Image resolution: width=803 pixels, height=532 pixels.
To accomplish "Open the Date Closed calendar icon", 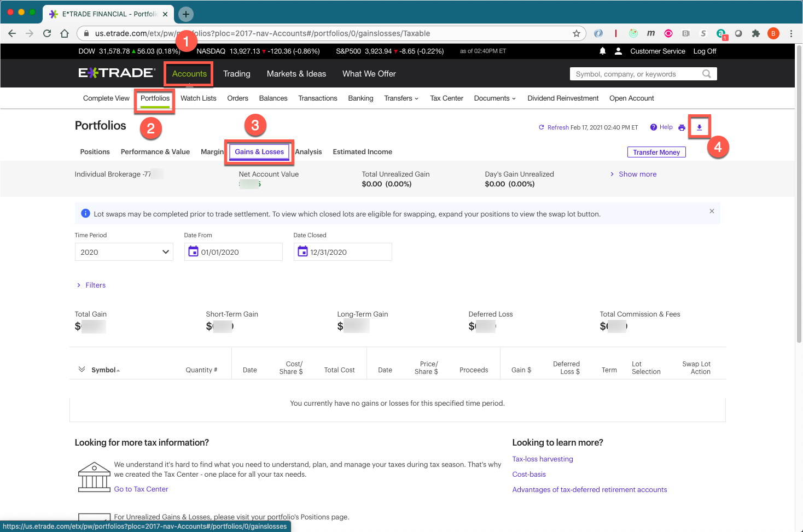I will coord(302,252).
